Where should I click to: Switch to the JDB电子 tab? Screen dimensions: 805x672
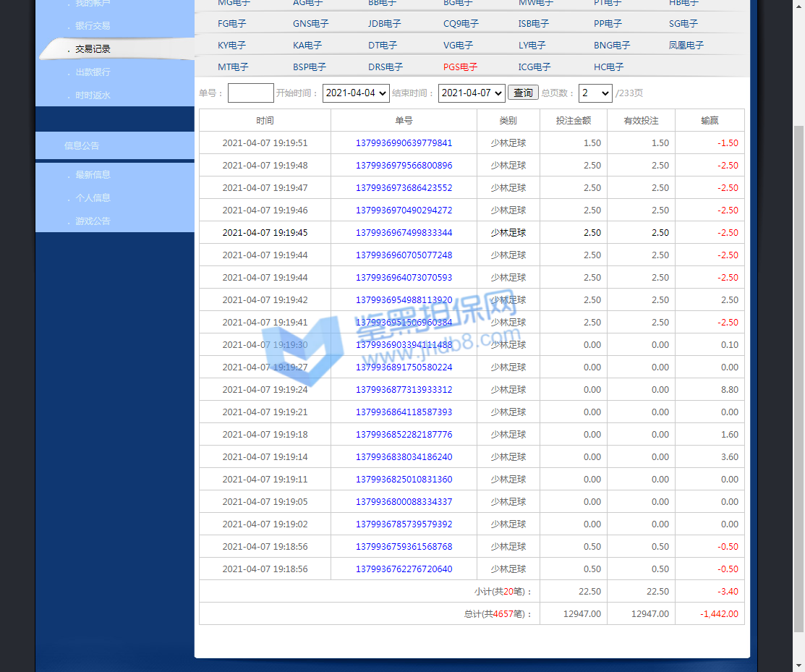[384, 24]
